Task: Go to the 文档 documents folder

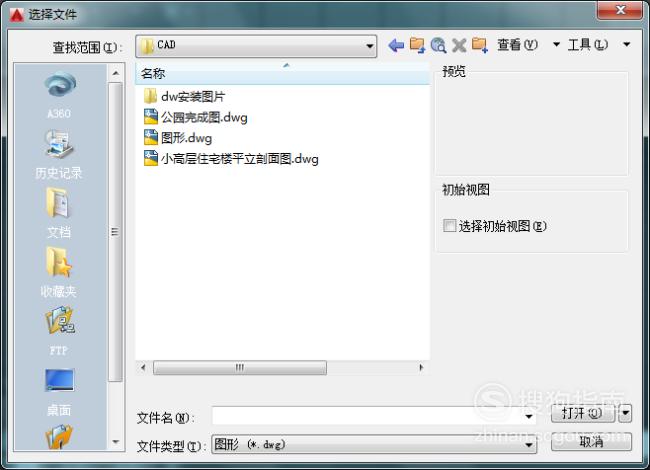Action: coord(59,213)
